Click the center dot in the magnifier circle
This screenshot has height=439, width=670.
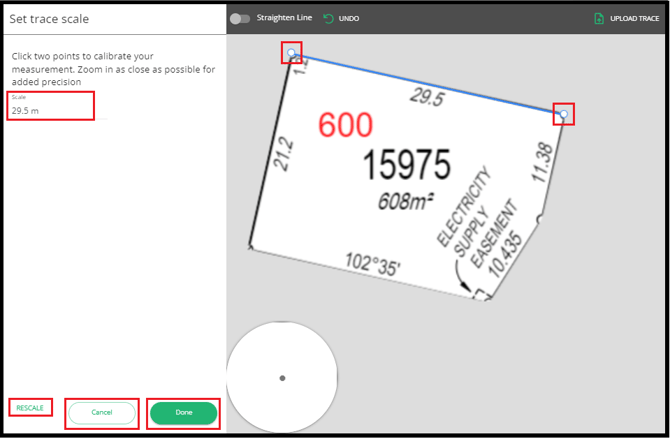(282, 378)
